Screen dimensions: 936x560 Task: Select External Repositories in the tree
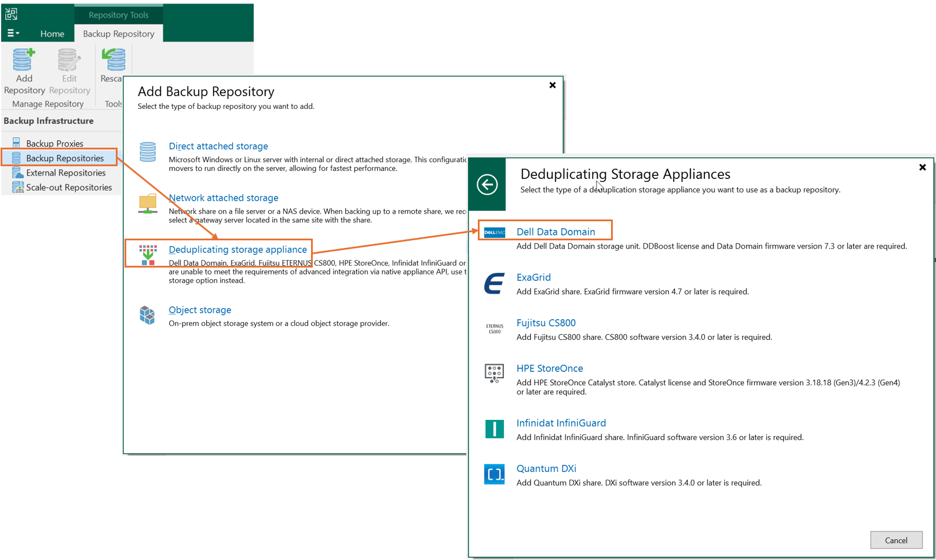tap(66, 173)
